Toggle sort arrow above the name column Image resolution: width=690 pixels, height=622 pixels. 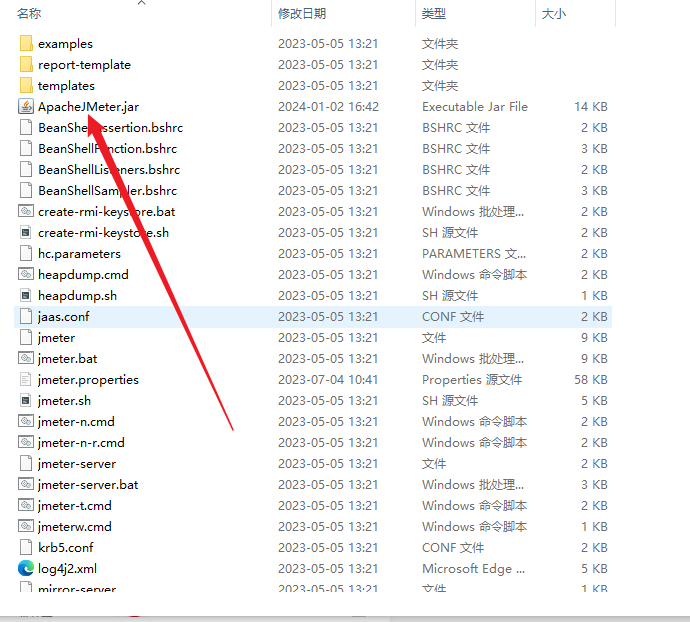(141, 3)
